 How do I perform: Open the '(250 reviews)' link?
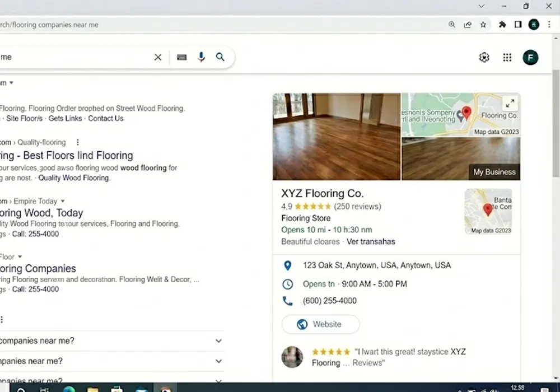357,207
